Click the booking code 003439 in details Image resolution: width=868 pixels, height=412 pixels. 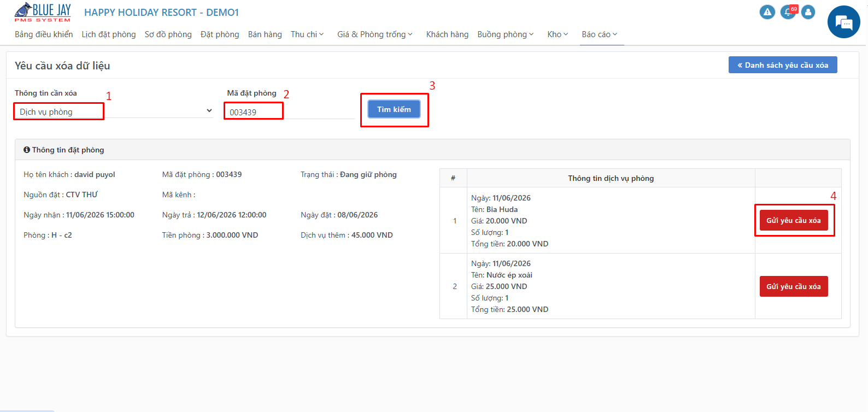[x=228, y=175]
